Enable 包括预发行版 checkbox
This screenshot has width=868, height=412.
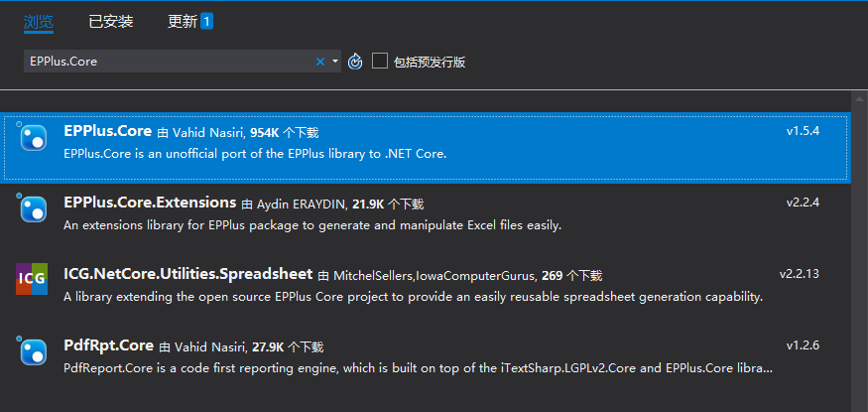pos(380,61)
